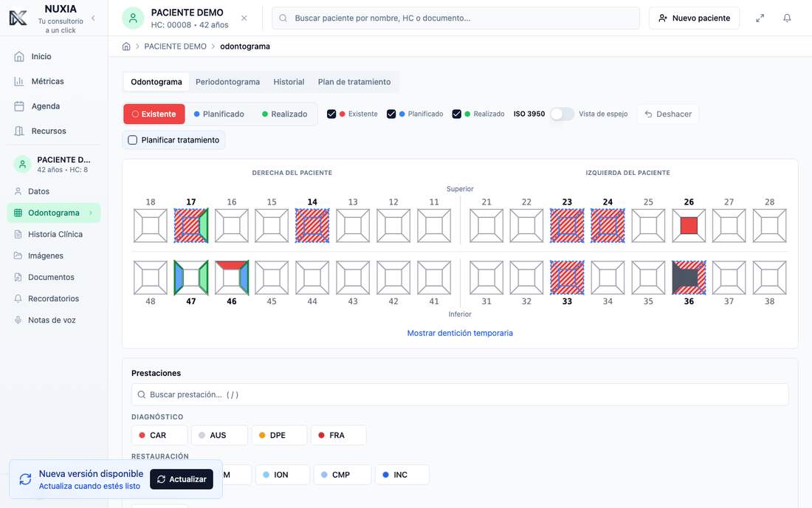
Task: Toggle the Vista de espejo switch
Action: 562,114
